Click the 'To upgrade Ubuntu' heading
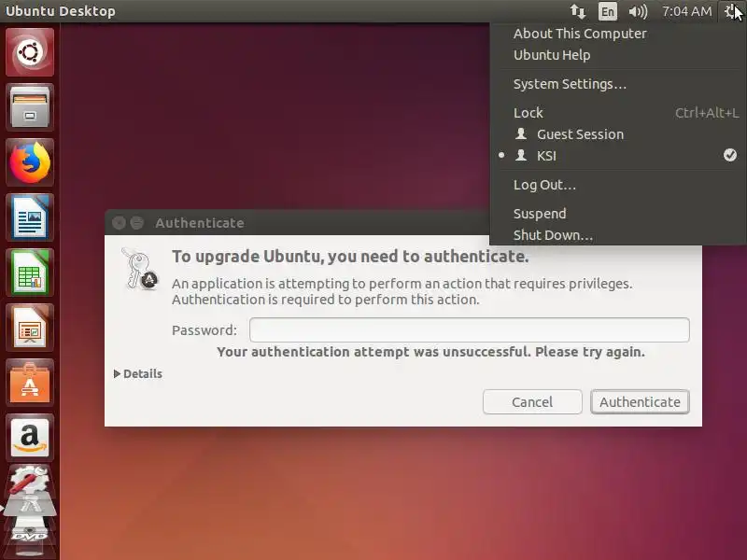Viewport: 747px width, 560px height. pos(350,256)
